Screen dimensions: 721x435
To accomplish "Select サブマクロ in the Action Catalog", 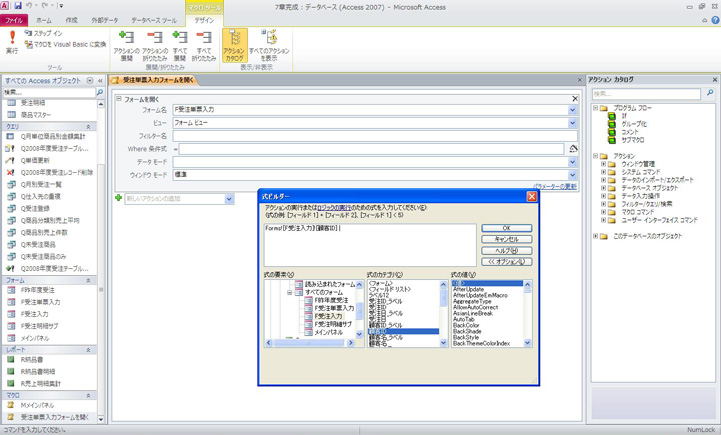I will pos(633,140).
